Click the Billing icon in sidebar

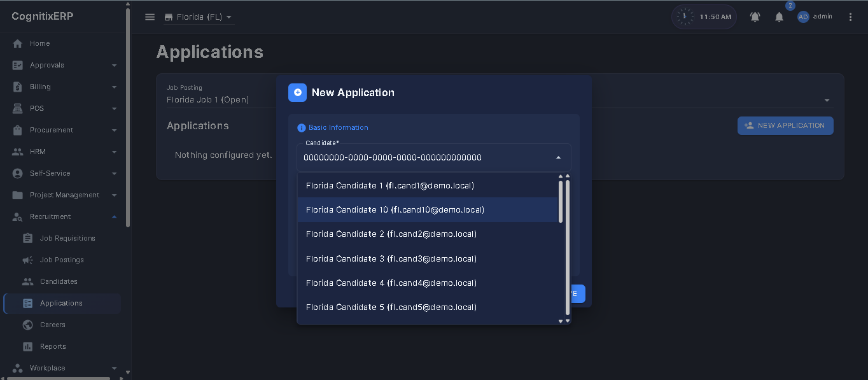coord(18,87)
